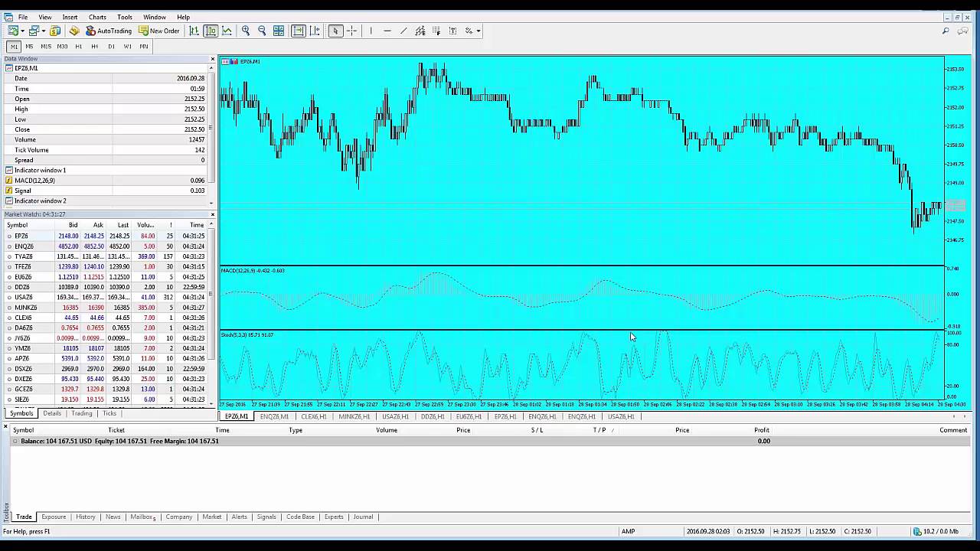Select the ENQZ6 symbol row in Market Watch
Image resolution: width=980 pixels, height=551 pixels.
click(x=106, y=246)
